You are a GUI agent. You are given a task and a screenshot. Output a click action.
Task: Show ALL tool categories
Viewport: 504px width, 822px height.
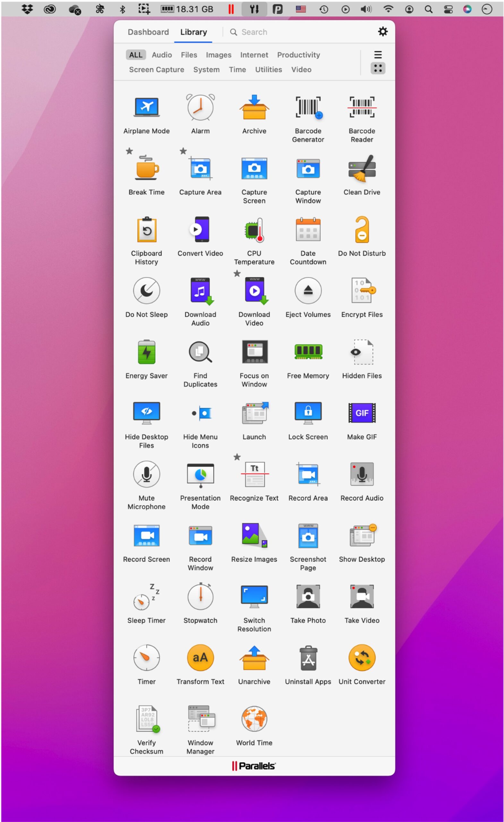136,55
